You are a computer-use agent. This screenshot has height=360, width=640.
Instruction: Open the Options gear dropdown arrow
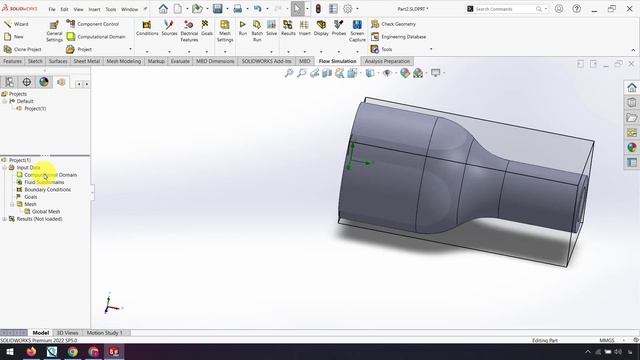pos(358,9)
